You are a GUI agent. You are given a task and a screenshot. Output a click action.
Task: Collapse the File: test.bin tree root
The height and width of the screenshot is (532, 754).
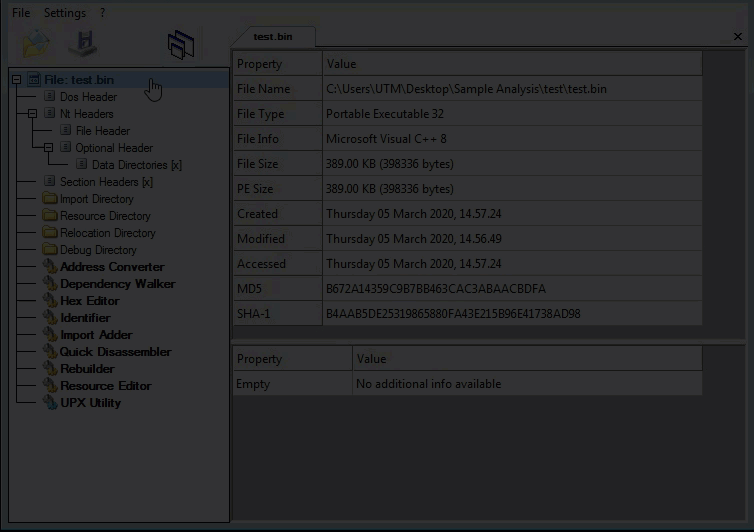[x=16, y=80]
